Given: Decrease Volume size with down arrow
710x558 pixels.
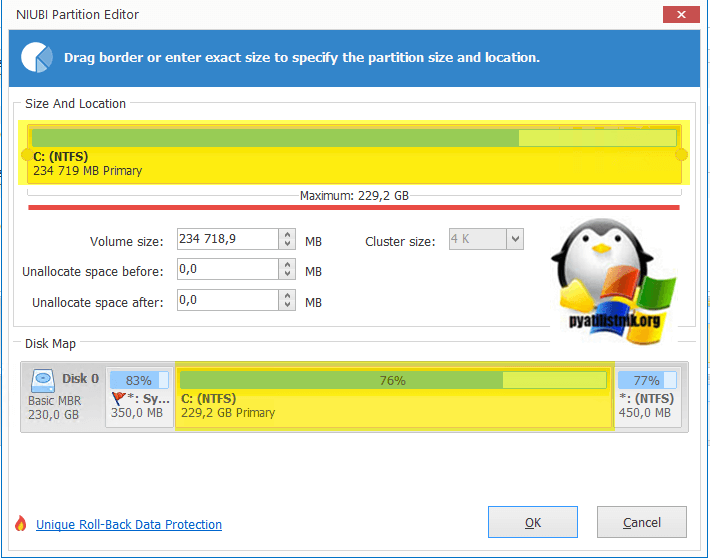Looking at the screenshot, I should [x=287, y=244].
